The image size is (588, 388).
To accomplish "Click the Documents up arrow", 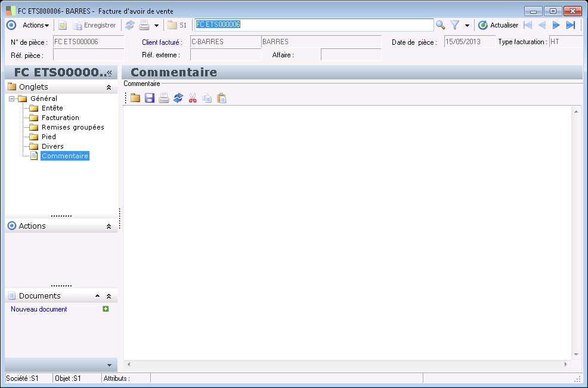I will 97,295.
